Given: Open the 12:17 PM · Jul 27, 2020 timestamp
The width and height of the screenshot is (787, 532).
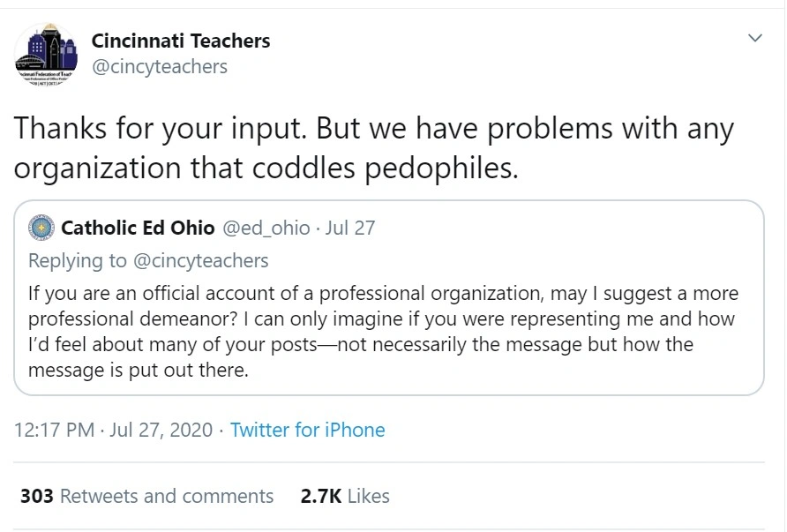Looking at the screenshot, I should [x=114, y=430].
